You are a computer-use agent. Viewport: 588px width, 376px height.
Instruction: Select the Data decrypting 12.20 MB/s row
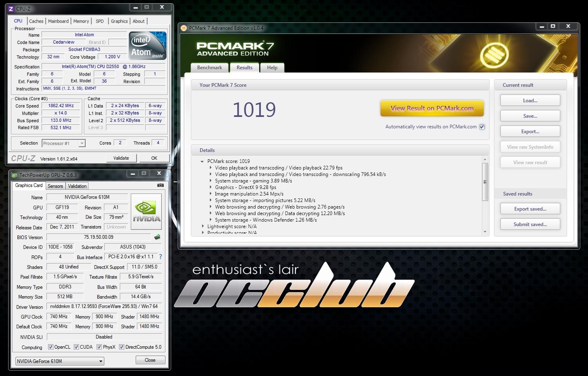[x=280, y=213]
